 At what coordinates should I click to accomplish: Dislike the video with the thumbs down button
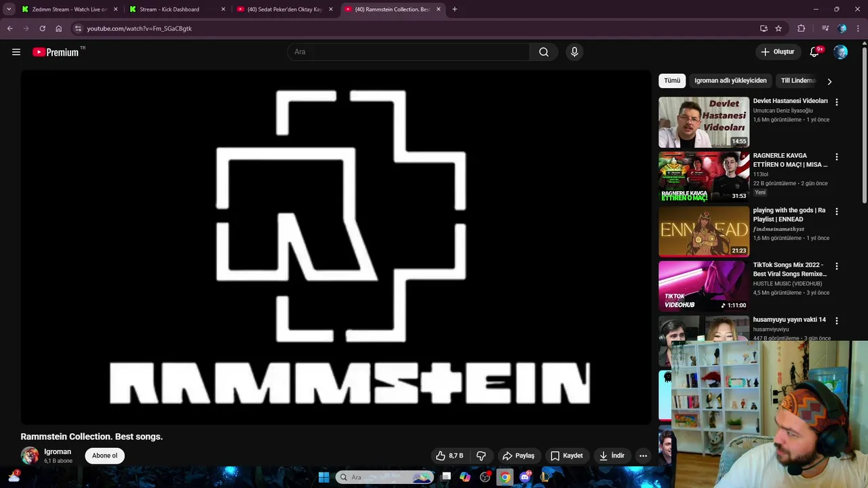481,455
